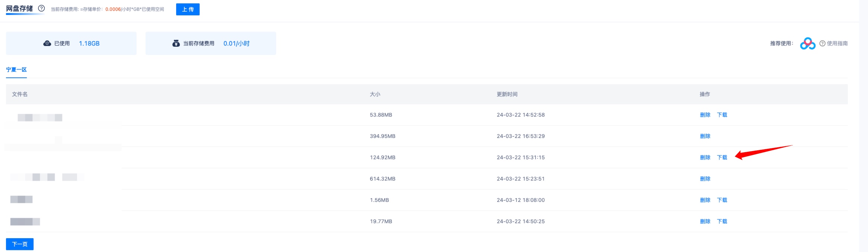Click the 614.32MB size cell
Image resolution: width=868 pixels, height=252 pixels.
(x=383, y=179)
